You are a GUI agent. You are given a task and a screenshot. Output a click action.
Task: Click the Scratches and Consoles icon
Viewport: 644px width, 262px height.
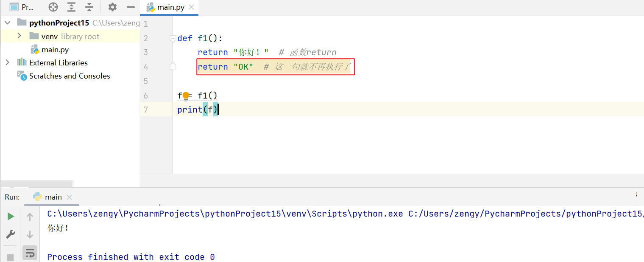pos(22,76)
